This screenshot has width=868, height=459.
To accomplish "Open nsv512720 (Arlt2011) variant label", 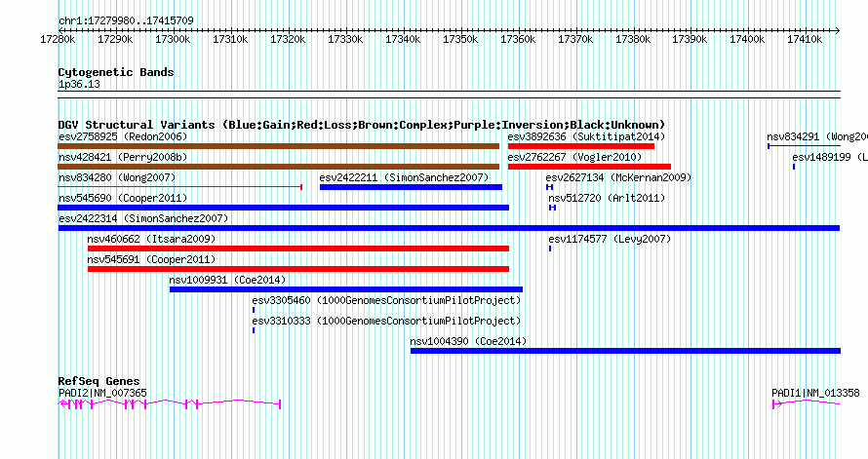I will coord(607,198).
